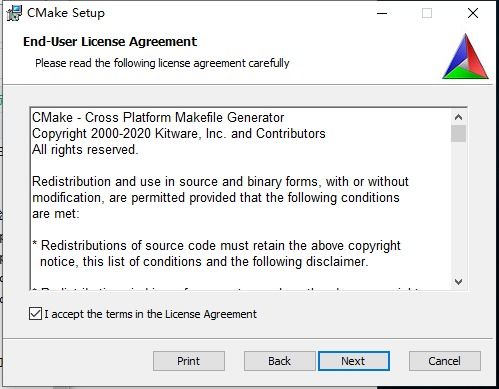Close the CMake Setup window
The height and width of the screenshot is (389, 499).
point(473,13)
